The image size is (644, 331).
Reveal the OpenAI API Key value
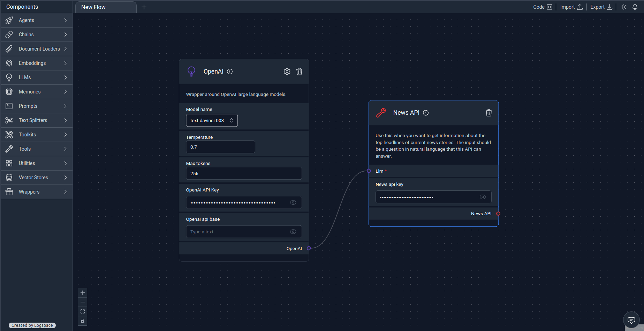[293, 203]
